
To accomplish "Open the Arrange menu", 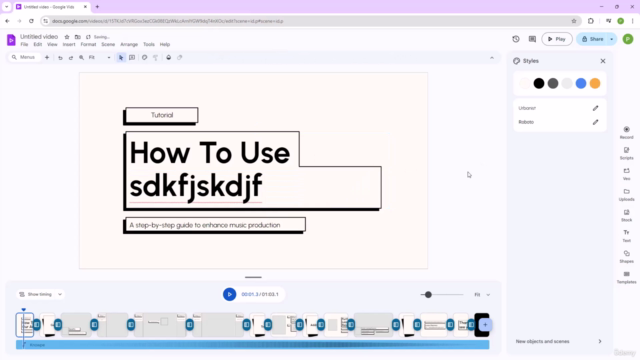I will click(129, 44).
